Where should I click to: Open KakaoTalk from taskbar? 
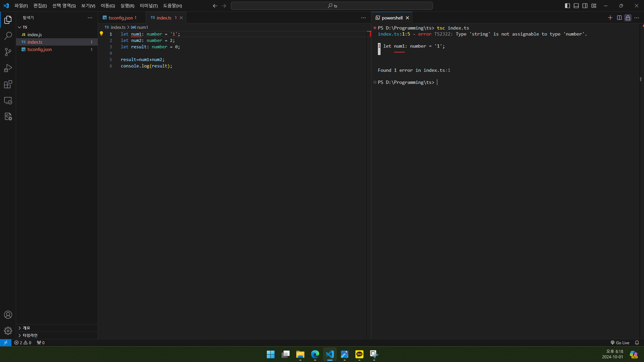point(359,354)
